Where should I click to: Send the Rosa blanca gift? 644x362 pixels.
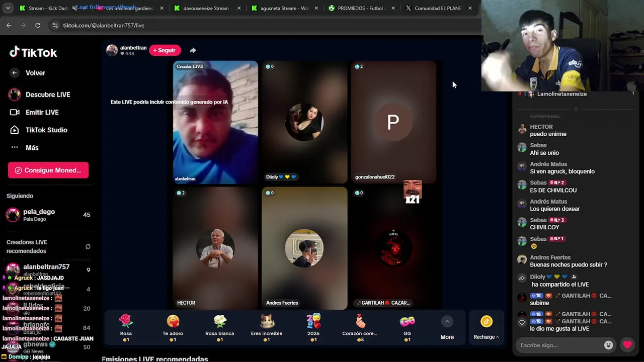[219, 327]
